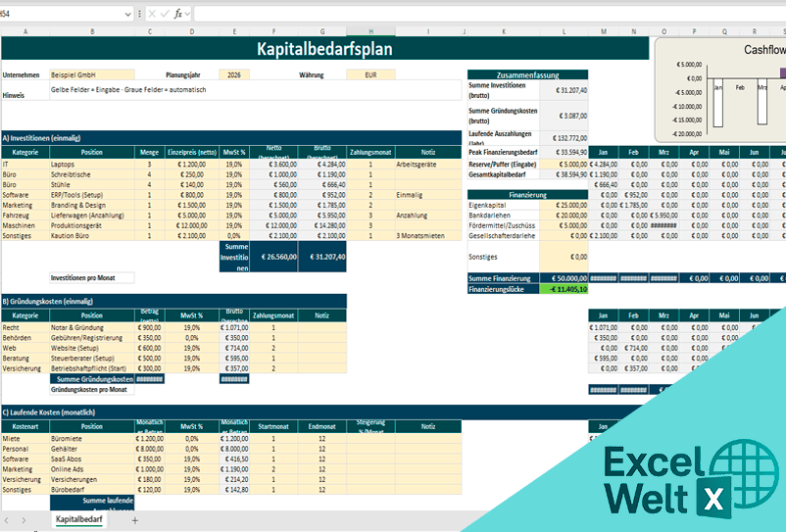Select the Notar & Gründung cell
The height and width of the screenshot is (532, 786).
coord(92,327)
